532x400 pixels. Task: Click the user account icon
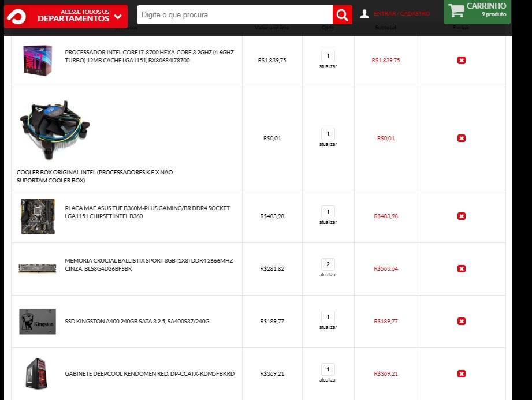point(364,14)
